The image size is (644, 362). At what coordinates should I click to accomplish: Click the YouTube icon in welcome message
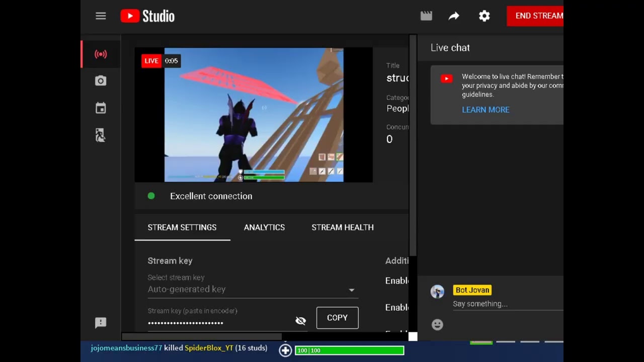click(x=446, y=78)
